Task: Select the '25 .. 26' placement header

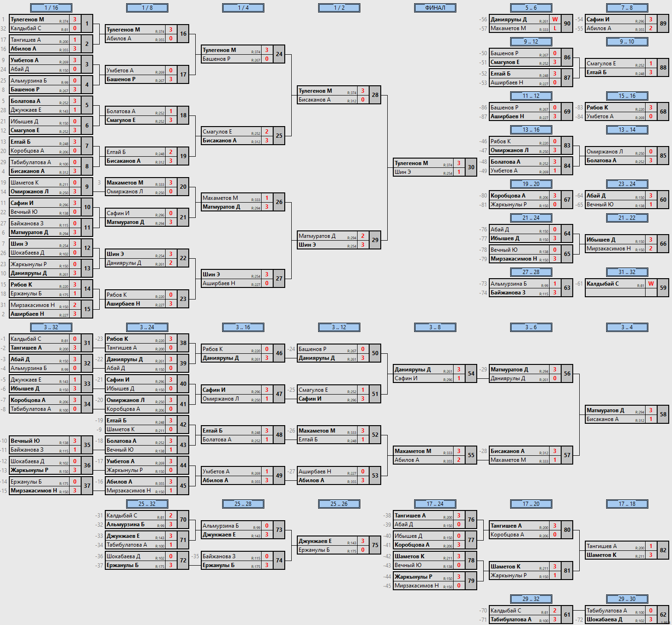Action: pyautogui.click(x=339, y=504)
